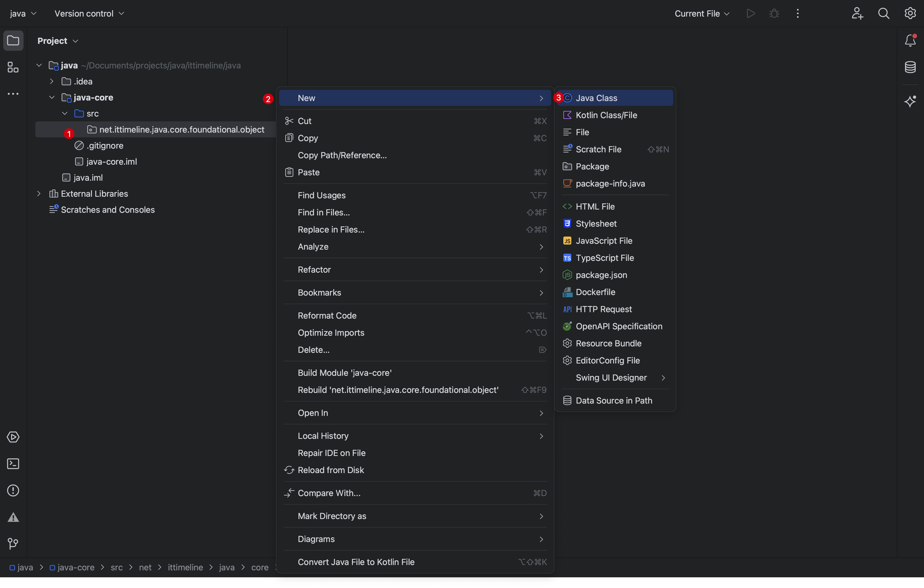Open the Structure tool window icon

(13, 68)
